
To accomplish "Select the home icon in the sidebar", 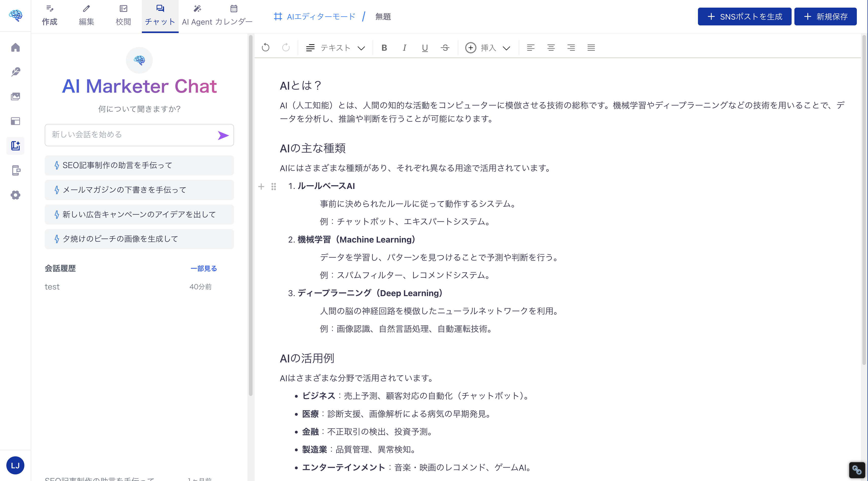I will tap(15, 47).
